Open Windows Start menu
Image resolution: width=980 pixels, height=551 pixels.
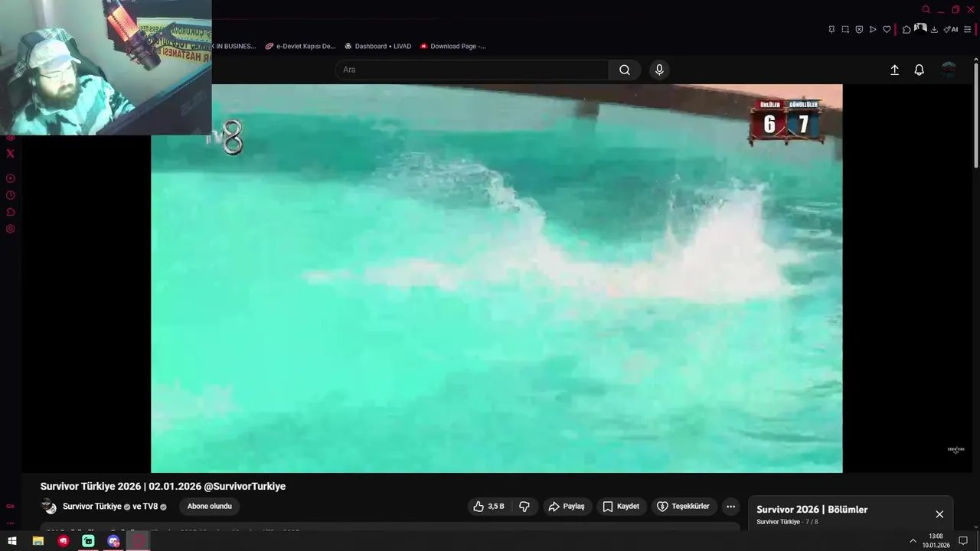tap(12, 541)
